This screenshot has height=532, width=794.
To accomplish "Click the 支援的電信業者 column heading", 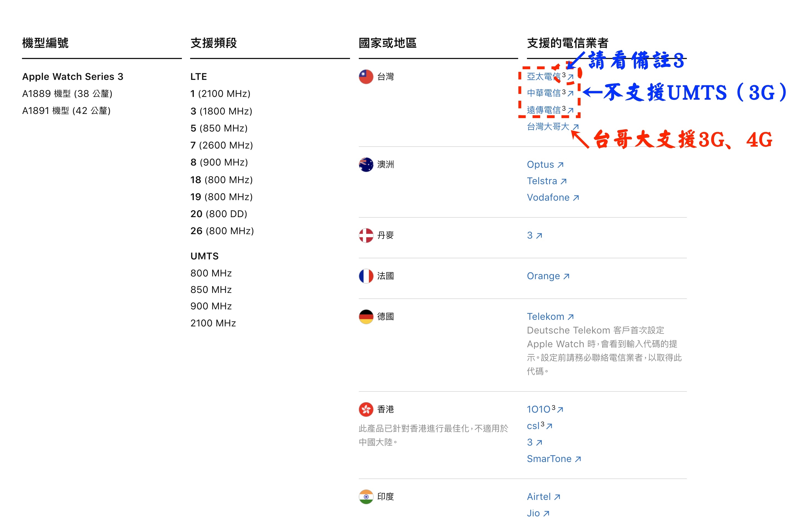I will coord(568,43).
